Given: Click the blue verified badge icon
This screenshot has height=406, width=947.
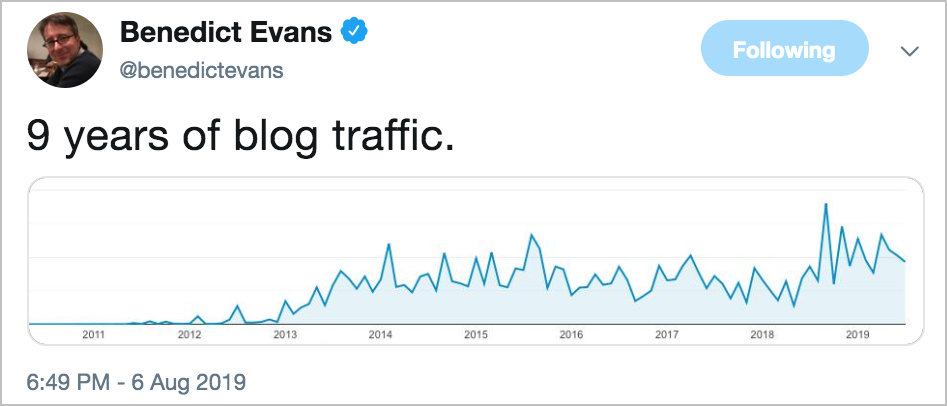Looking at the screenshot, I should tap(355, 31).
